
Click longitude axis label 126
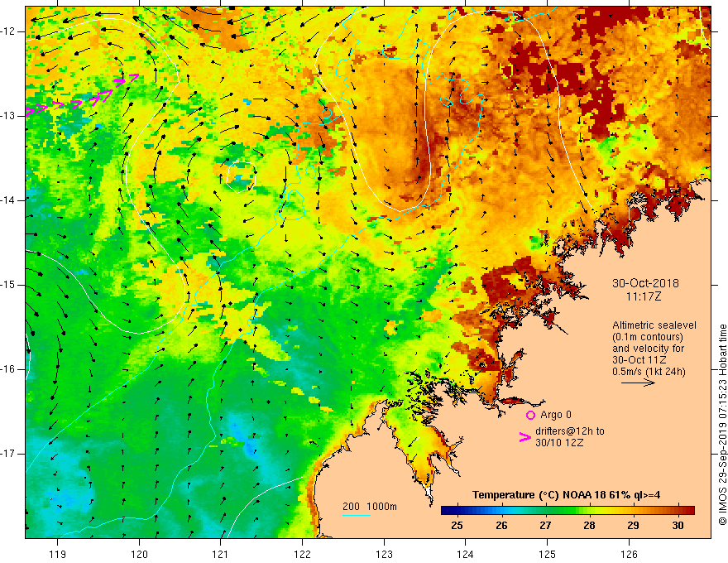point(629,554)
